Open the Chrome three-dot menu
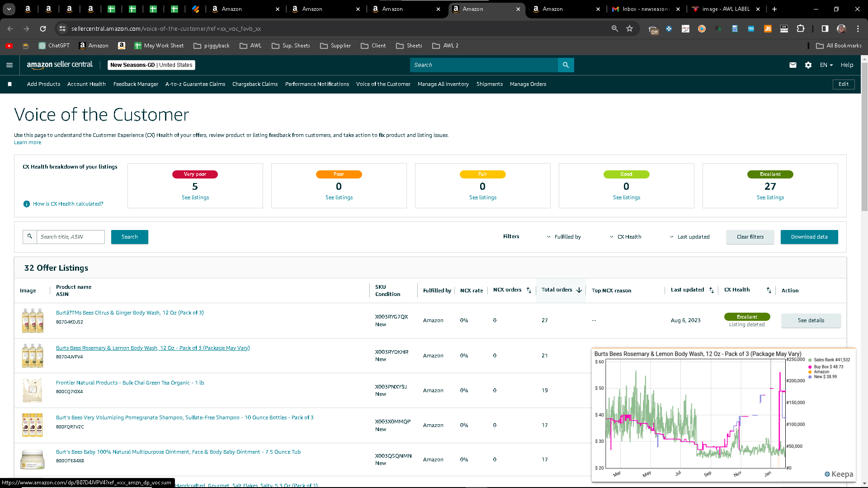The image size is (868, 488). coord(858,28)
